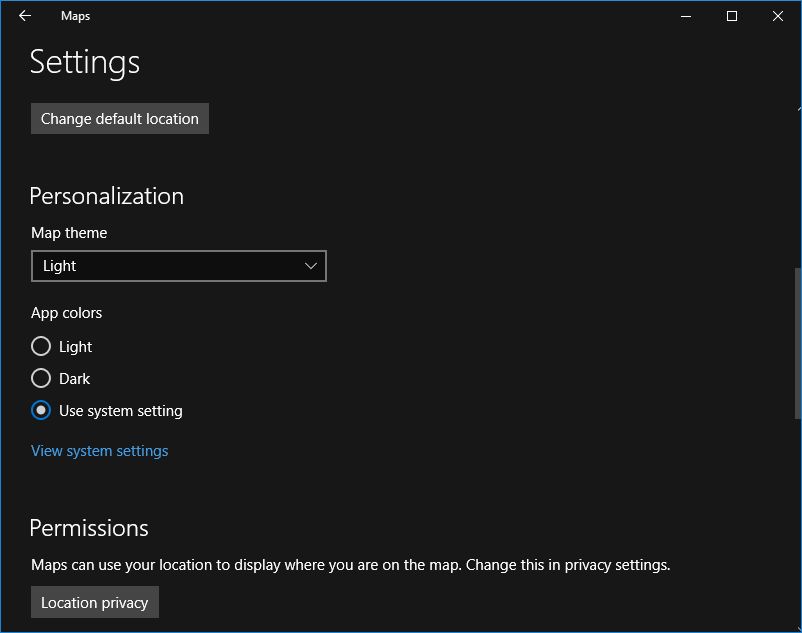Choose Dark app colors option
Screen dimensions: 802x633
[x=41, y=378]
